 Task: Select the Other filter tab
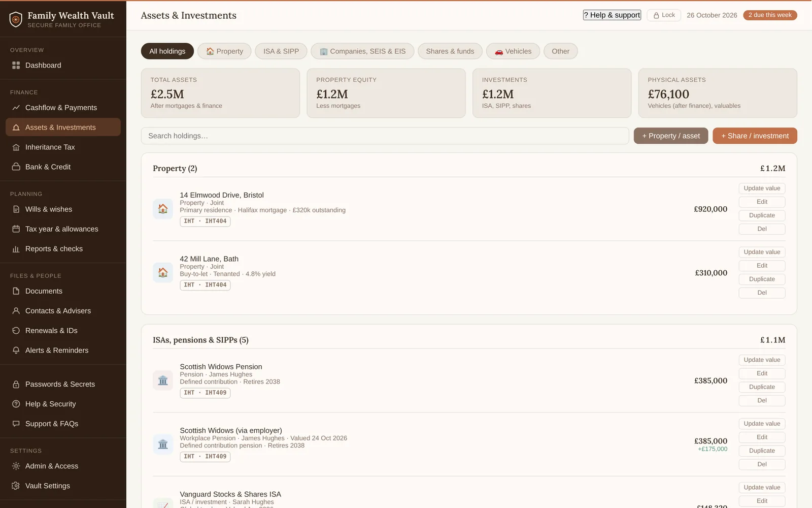[x=561, y=51]
